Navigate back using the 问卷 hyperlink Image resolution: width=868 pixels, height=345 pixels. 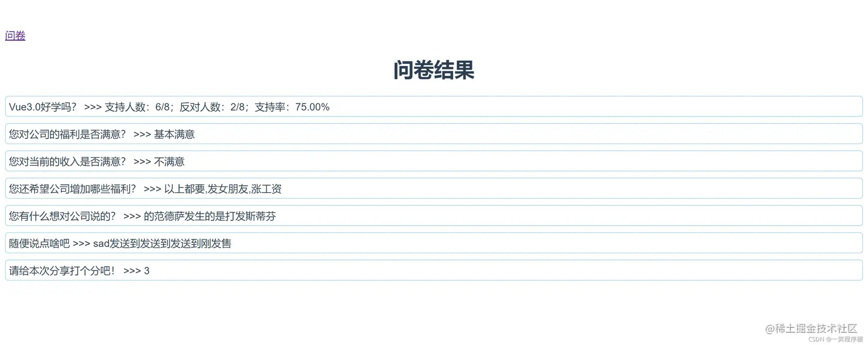pyautogui.click(x=14, y=36)
